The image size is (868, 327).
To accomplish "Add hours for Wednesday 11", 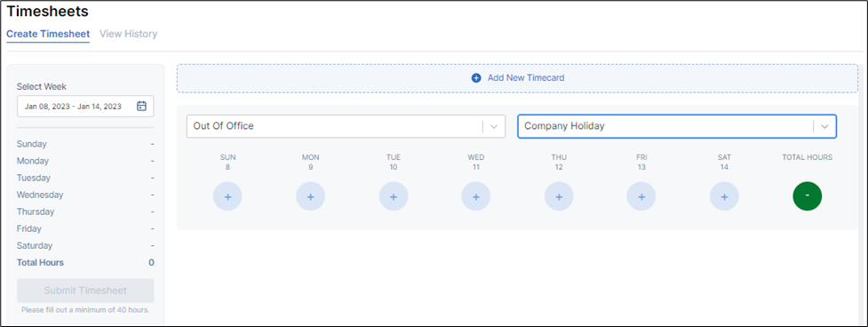I will pyautogui.click(x=476, y=195).
